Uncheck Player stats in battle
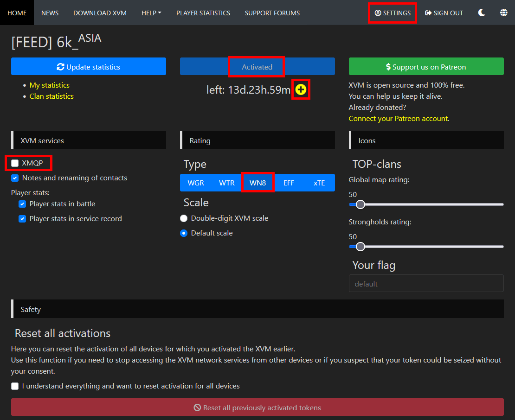This screenshot has height=420, width=515. [22, 204]
